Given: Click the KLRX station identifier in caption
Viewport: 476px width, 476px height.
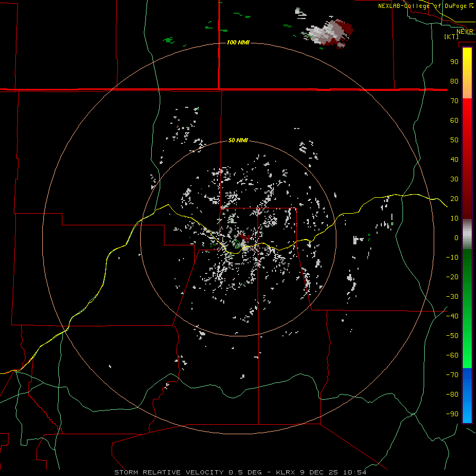Looking at the screenshot, I should click(x=286, y=472).
